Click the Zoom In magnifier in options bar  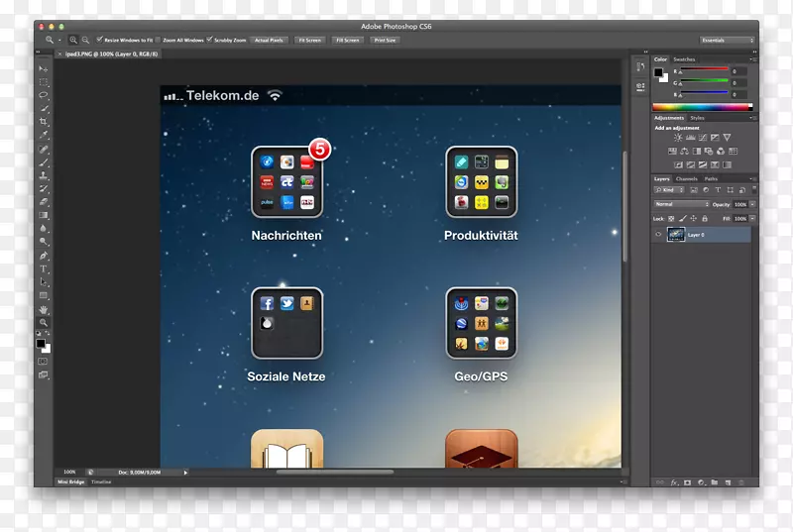click(x=74, y=41)
